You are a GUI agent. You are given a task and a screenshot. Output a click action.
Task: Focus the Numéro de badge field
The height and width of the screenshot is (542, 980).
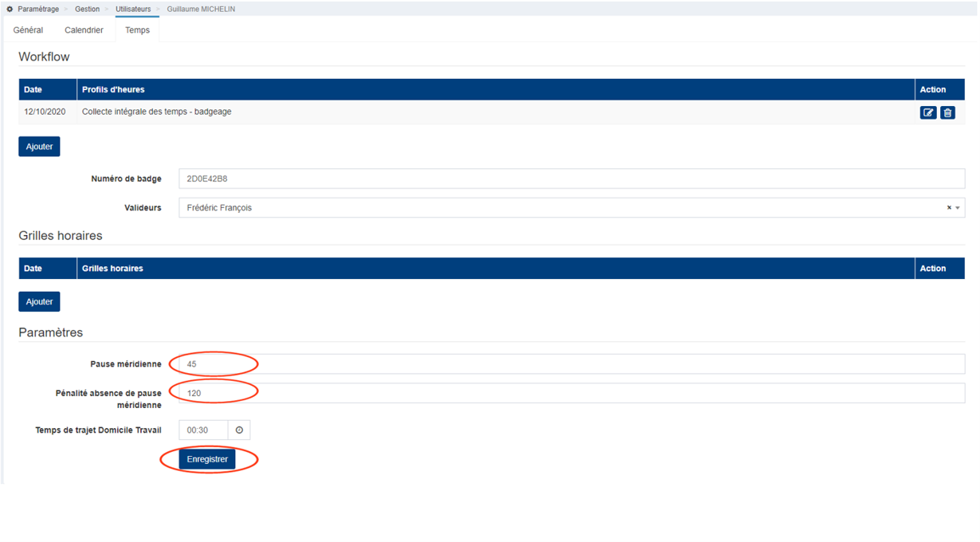click(x=570, y=179)
